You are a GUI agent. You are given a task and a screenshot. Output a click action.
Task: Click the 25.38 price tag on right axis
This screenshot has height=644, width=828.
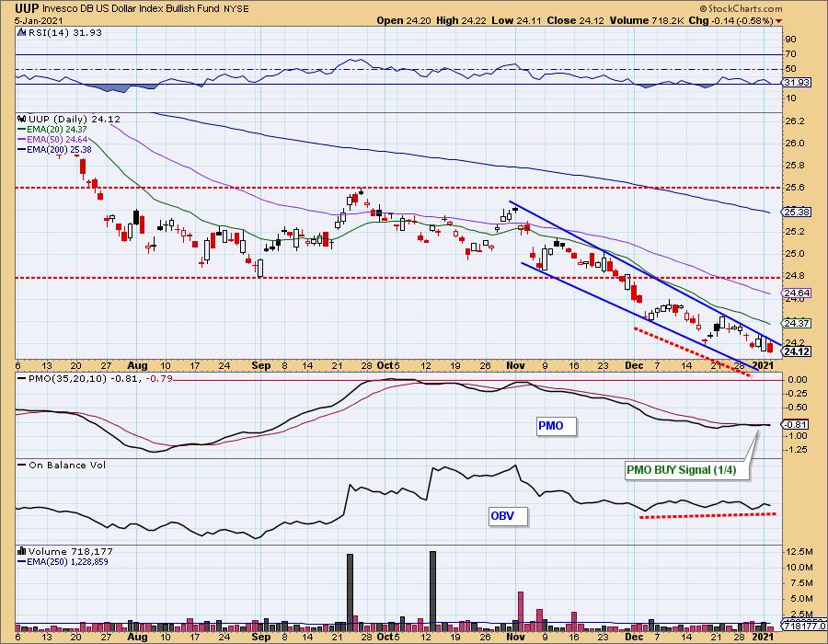[x=797, y=212]
